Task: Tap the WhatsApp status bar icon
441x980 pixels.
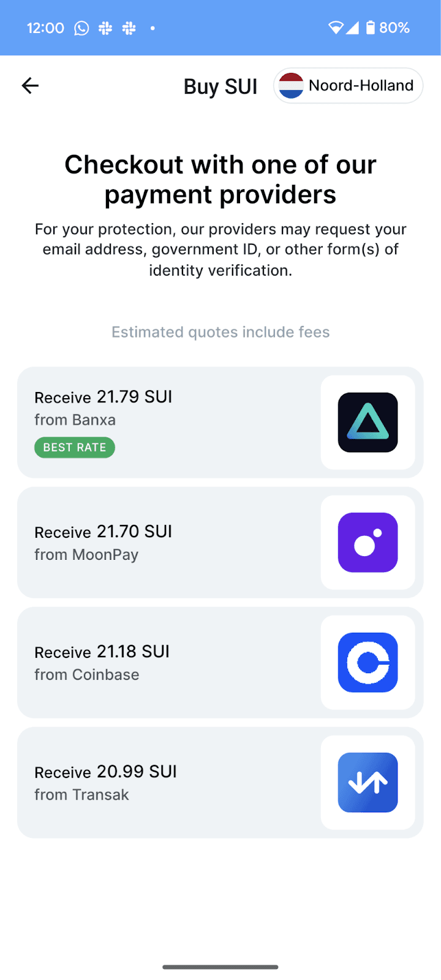Action: 81,28
